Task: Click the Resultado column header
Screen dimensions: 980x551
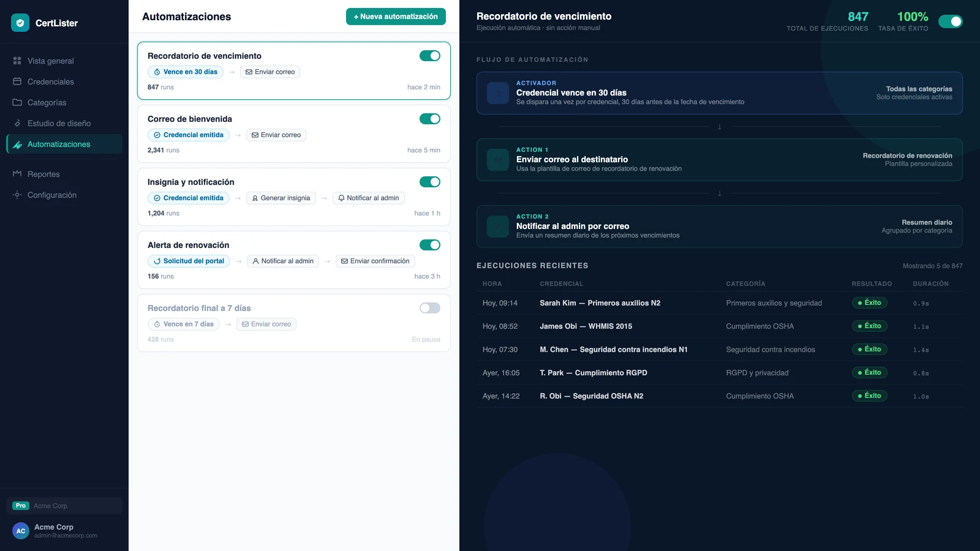Action: [872, 284]
